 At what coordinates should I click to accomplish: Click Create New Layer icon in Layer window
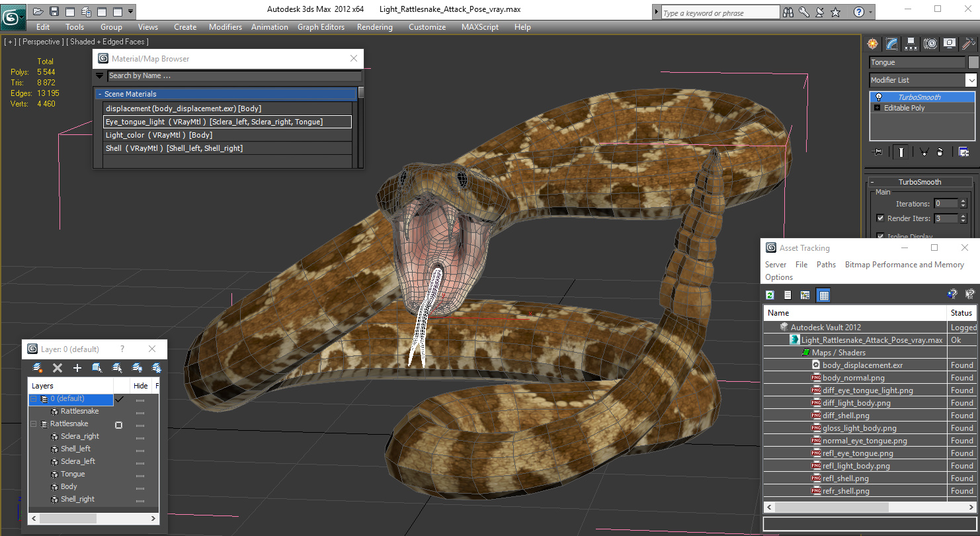tap(38, 368)
